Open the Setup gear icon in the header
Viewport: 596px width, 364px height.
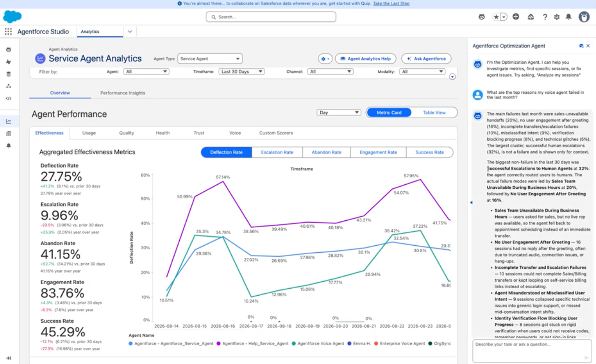click(x=557, y=17)
